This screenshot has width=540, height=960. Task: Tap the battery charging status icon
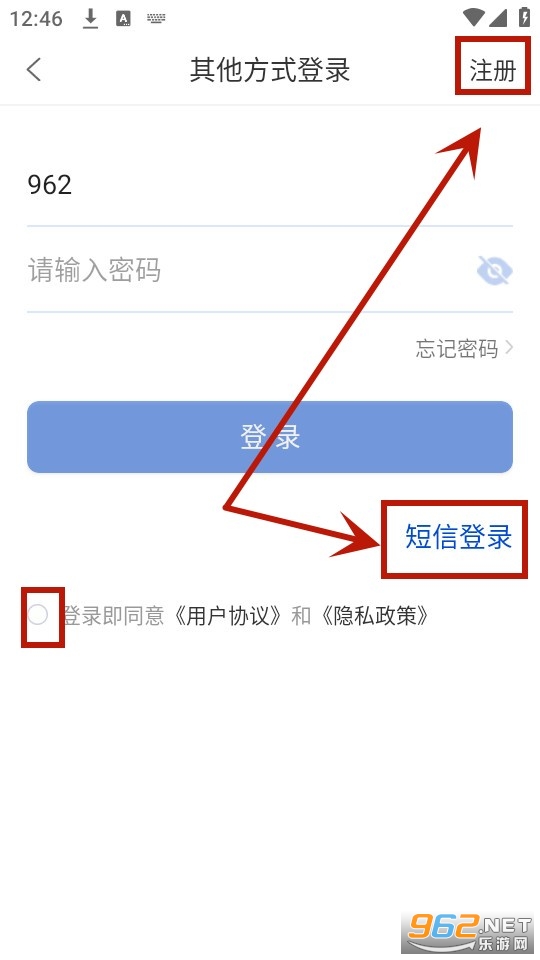pos(525,17)
